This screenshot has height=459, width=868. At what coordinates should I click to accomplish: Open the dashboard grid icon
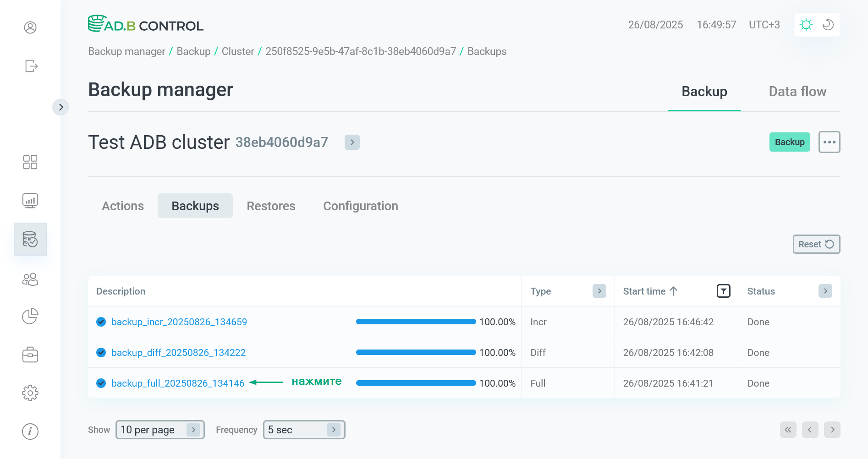(30, 162)
